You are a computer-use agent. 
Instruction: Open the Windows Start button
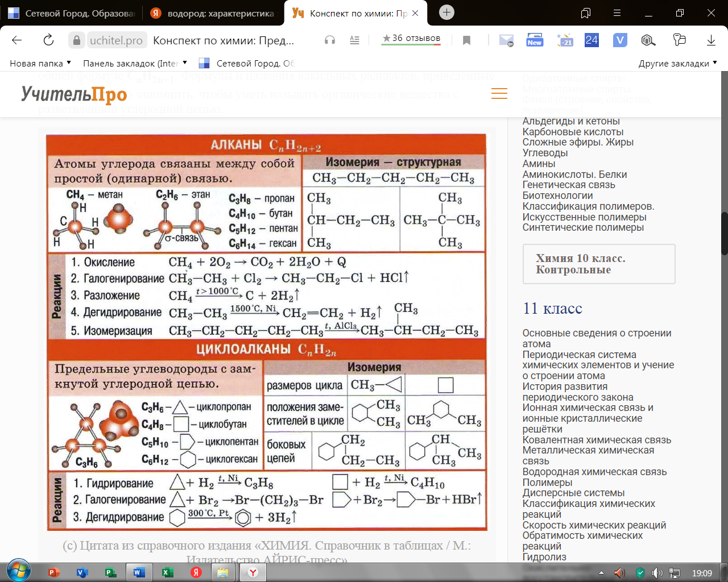18,571
